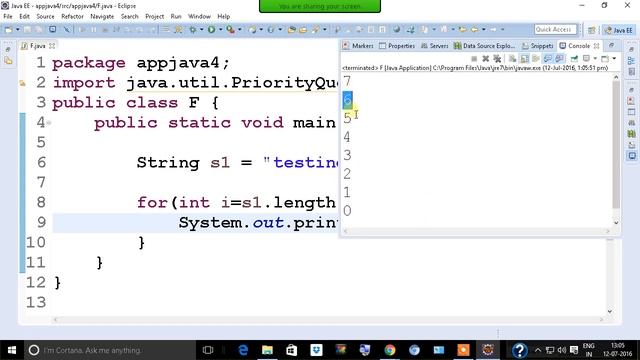Toggle Scroll Lock in Console toolbar
This screenshot has height=360, width=640.
[x=524, y=59]
